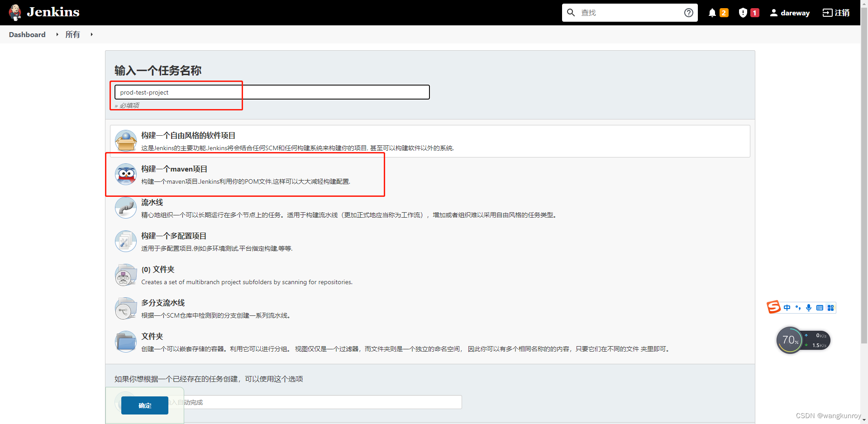Open Sogou toolbox grid icon

point(830,308)
